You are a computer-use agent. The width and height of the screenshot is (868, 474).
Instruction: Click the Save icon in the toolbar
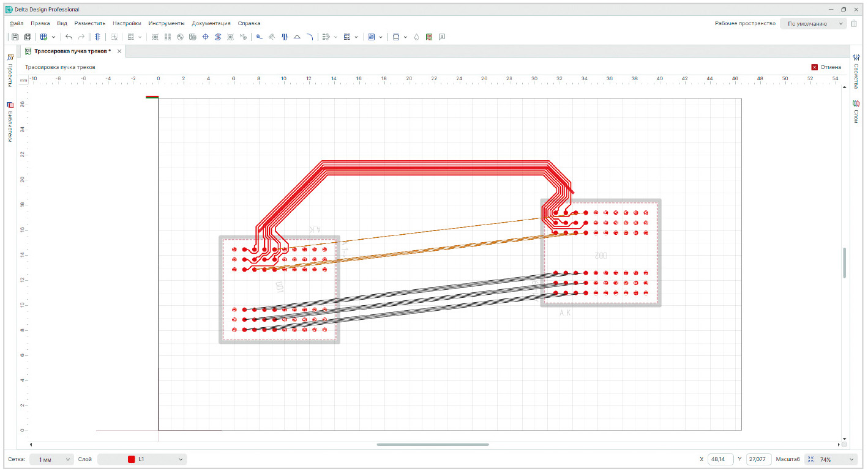coord(15,37)
